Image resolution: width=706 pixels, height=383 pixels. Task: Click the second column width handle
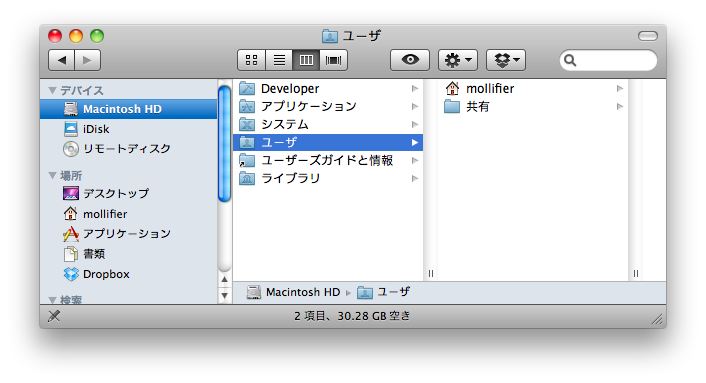(635, 273)
